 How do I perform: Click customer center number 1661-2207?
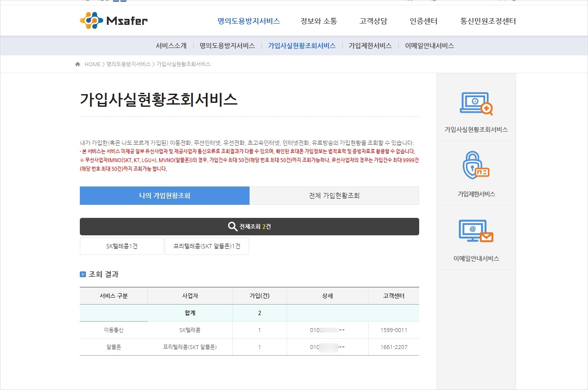click(394, 347)
